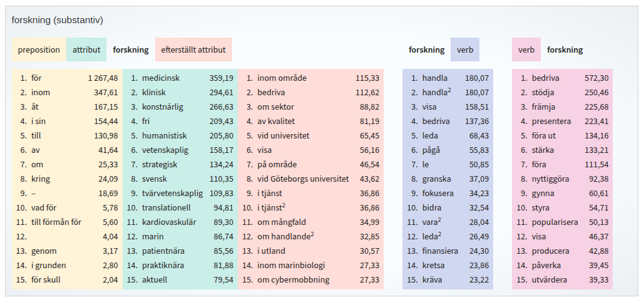
Task: Click 'popularisera' in the rightmost column
Action: [555, 222]
